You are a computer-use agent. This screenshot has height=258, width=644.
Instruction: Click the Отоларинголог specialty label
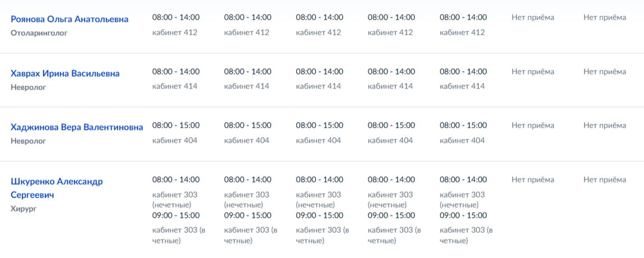coord(39,33)
